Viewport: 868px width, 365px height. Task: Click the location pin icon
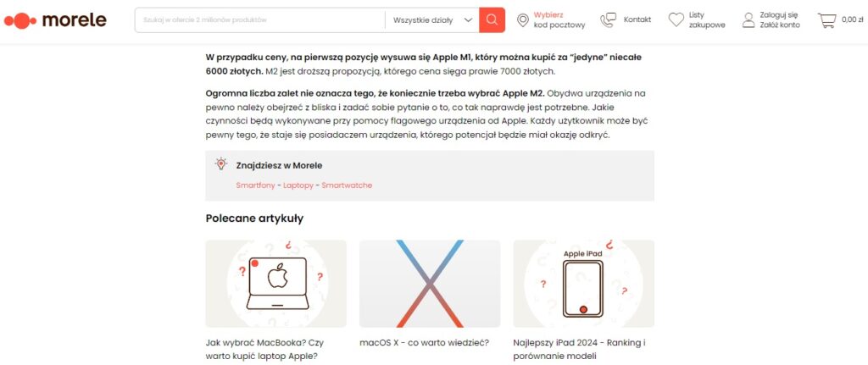tap(522, 20)
